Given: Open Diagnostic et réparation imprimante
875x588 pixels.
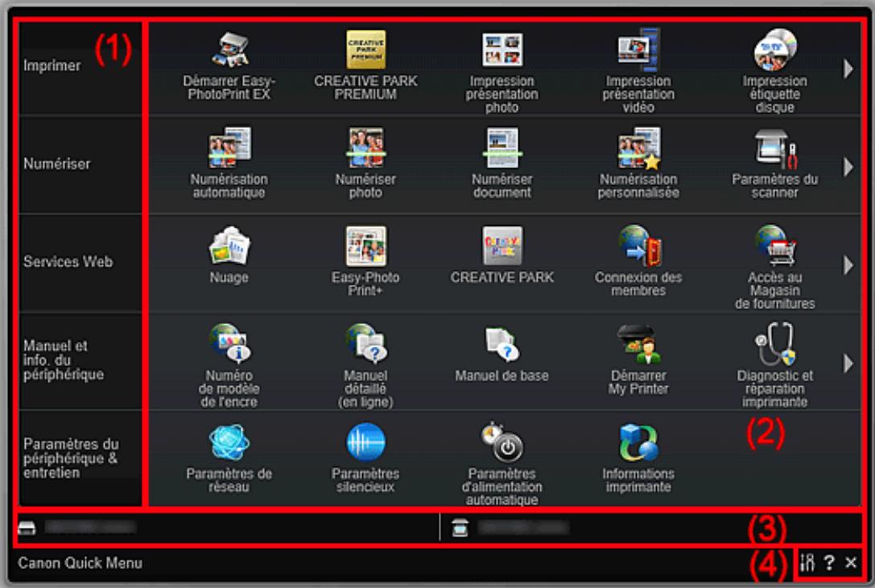Looking at the screenshot, I should pos(774,366).
